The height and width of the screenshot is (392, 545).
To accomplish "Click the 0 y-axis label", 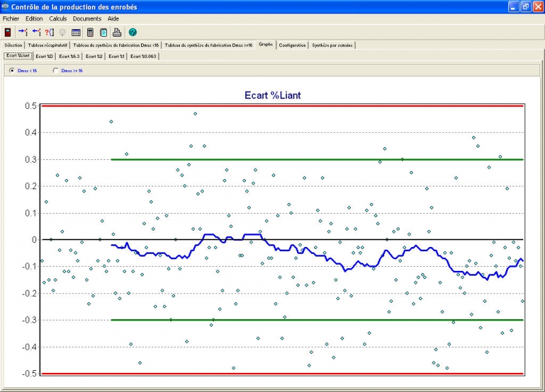I will pyautogui.click(x=34, y=240).
